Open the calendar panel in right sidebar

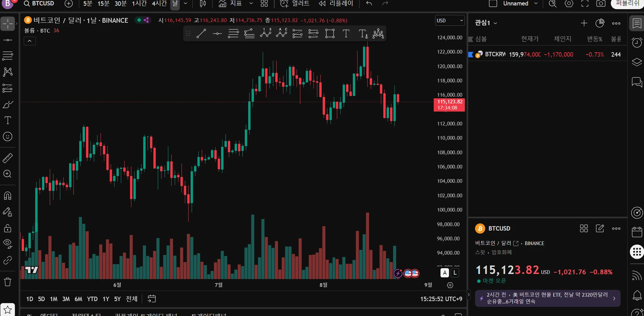(x=637, y=232)
